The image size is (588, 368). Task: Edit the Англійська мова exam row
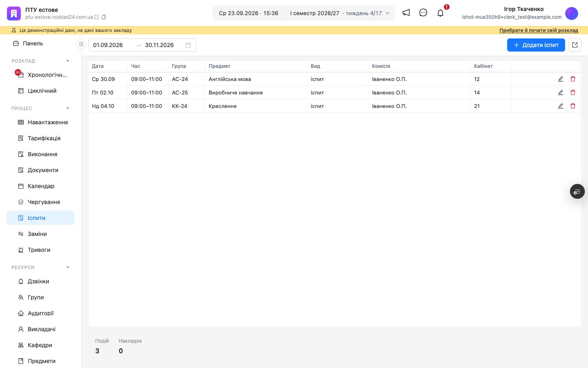pyautogui.click(x=561, y=79)
